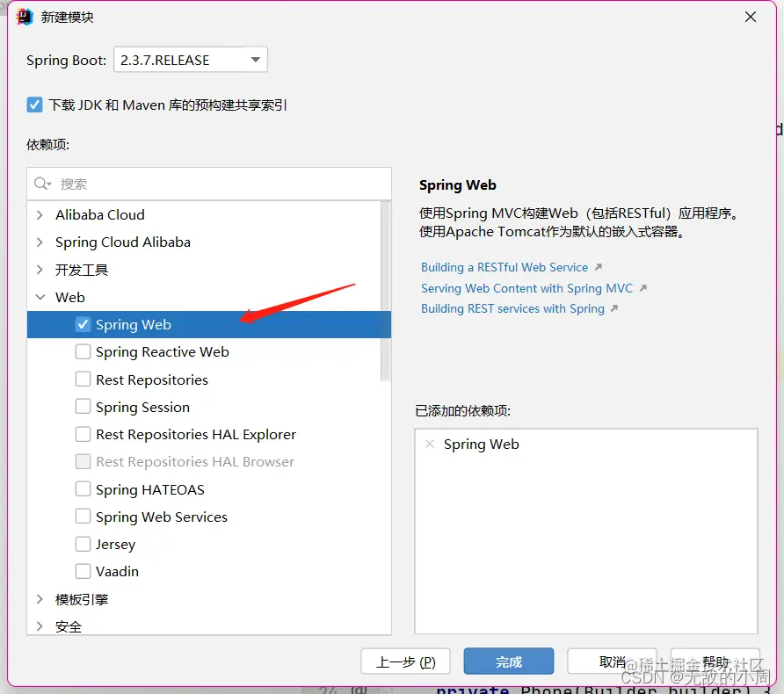The height and width of the screenshot is (694, 784).
Task: Open external link arrow beside Building a RESTful Web Service
Action: (x=599, y=267)
